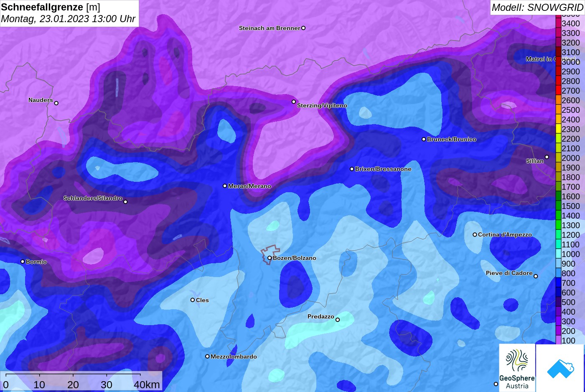Click the '10' mark on the scale bar
The image size is (585, 392).
point(39,384)
